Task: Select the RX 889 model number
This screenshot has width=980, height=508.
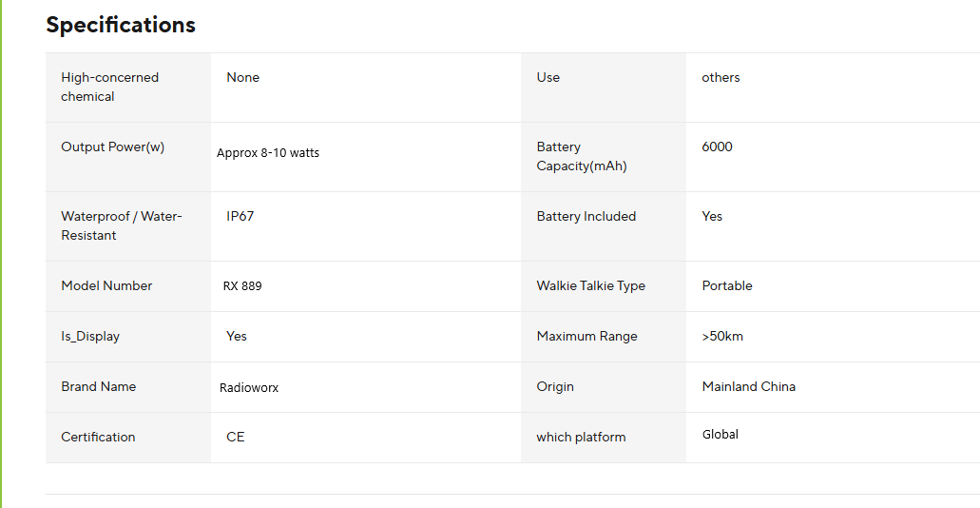Action: [242, 286]
